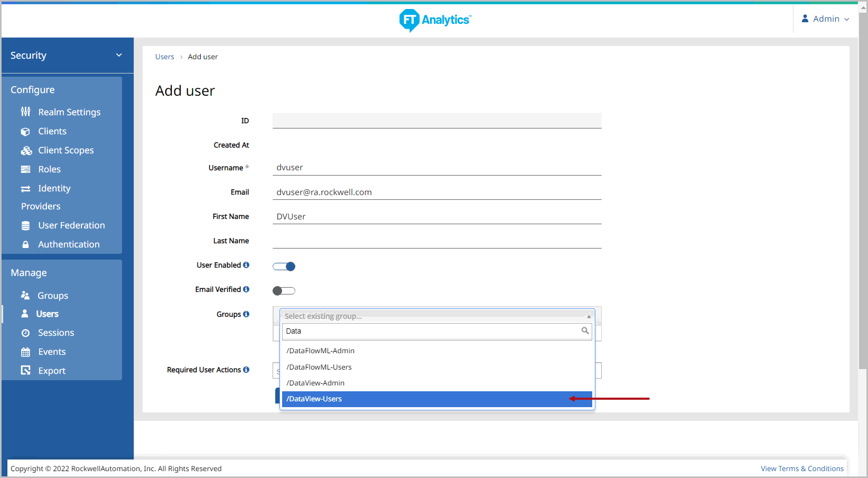The width and height of the screenshot is (868, 478).
Task: Click the Clients cube icon
Action: coord(25,132)
